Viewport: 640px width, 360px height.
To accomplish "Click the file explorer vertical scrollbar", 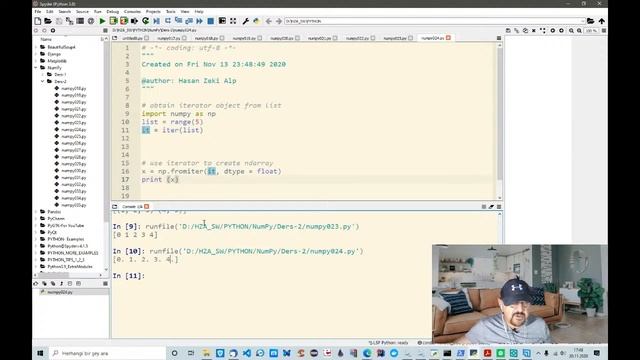I will click(107, 155).
